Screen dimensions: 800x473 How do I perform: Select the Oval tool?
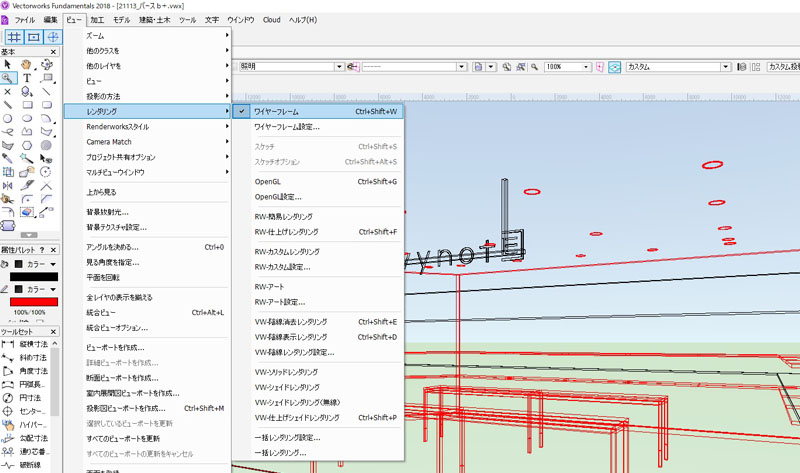click(27, 118)
